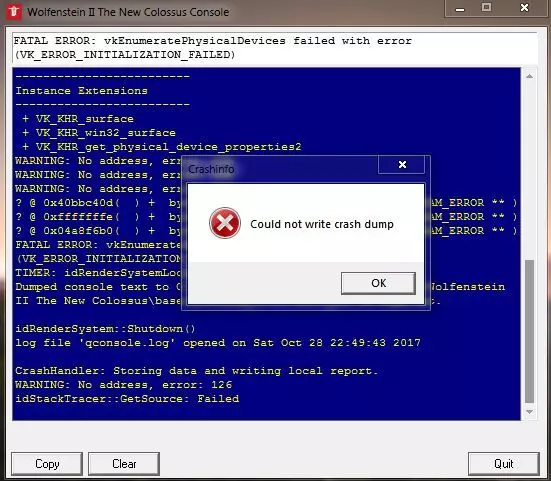
Task: Click 'CrashHandler: Storing data' line
Action: 197,371
